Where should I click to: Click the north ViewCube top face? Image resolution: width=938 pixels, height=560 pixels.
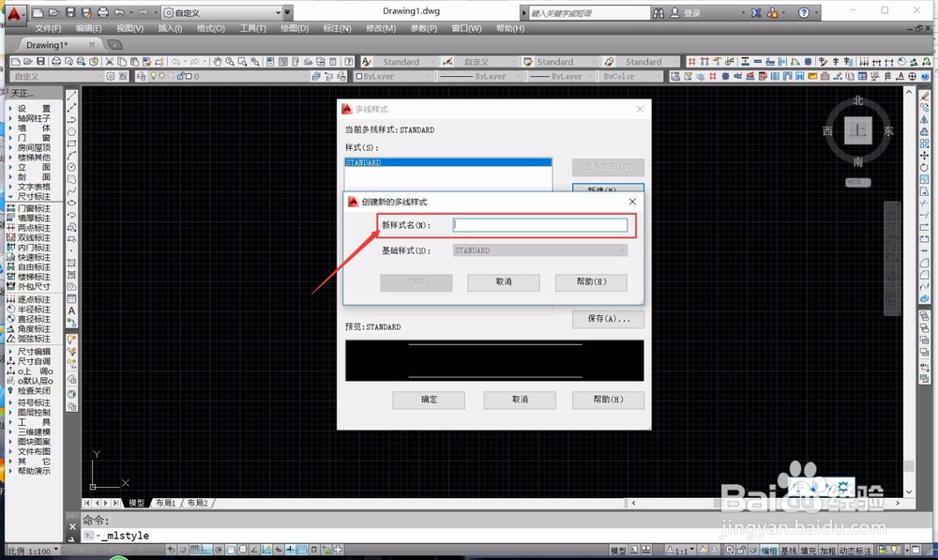click(x=858, y=130)
